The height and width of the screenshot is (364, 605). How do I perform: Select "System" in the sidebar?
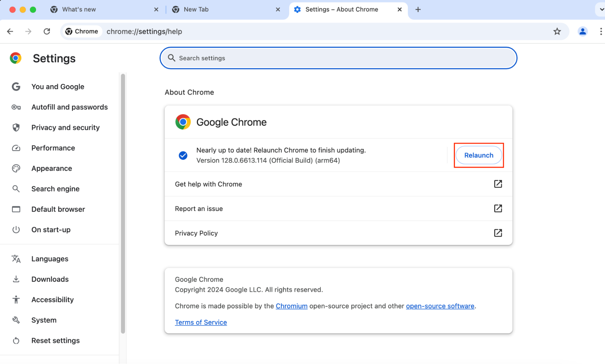(44, 320)
